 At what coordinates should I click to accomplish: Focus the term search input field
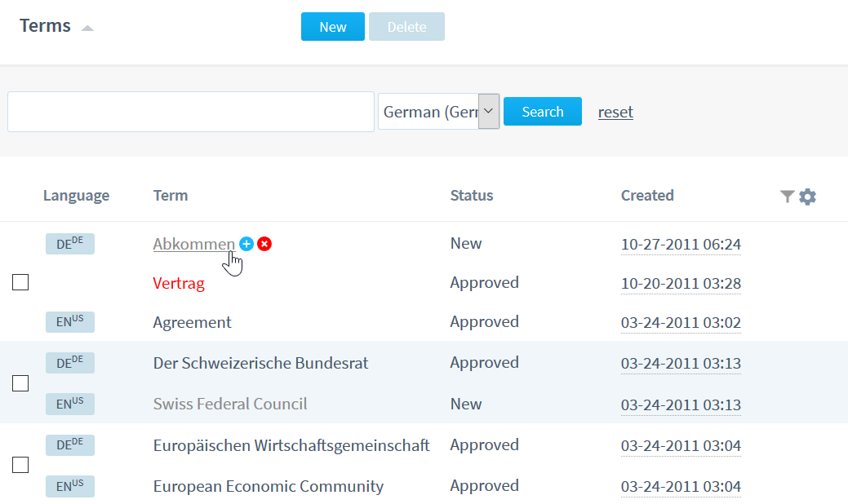[191, 112]
